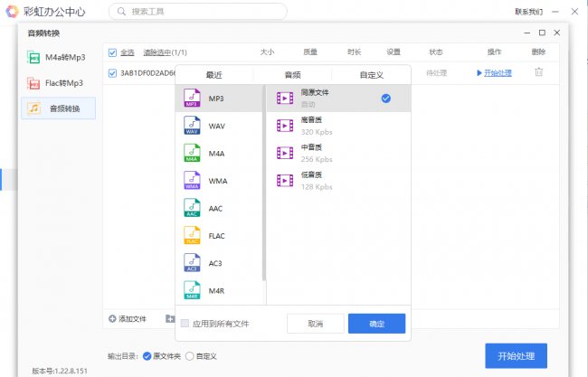Click the file name 3AB1DF0D2AD6
The image size is (588, 377).
[x=147, y=73]
